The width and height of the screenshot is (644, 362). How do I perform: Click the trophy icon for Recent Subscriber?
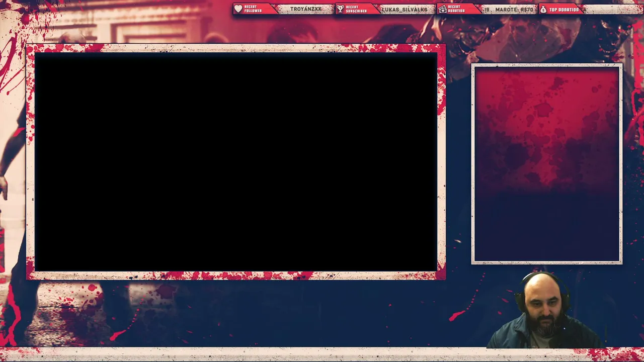pos(340,9)
